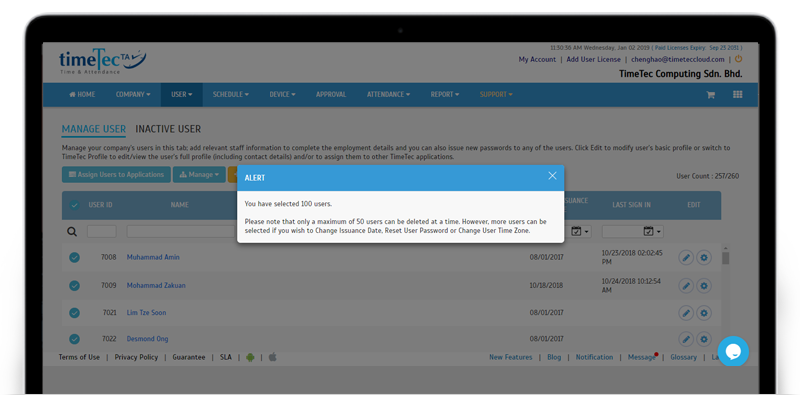800x395 pixels.
Task: Open Notification footer link
Action: tap(594, 357)
